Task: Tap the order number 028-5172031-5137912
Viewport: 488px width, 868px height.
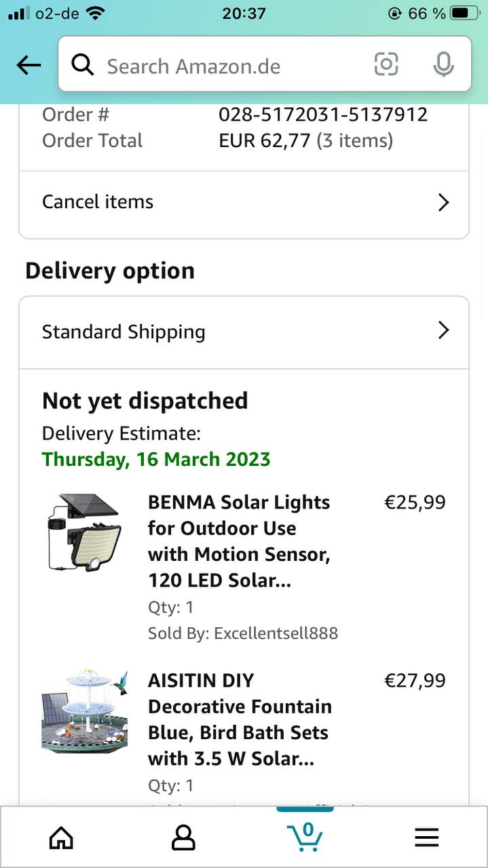Action: pyautogui.click(x=323, y=114)
